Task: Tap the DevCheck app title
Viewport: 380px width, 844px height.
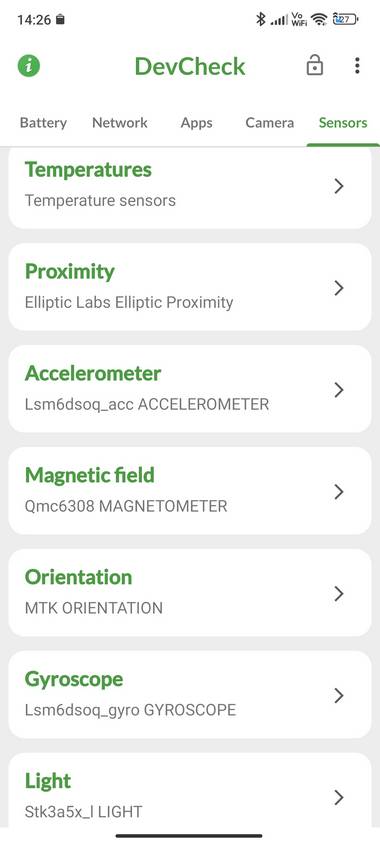Action: [190, 66]
